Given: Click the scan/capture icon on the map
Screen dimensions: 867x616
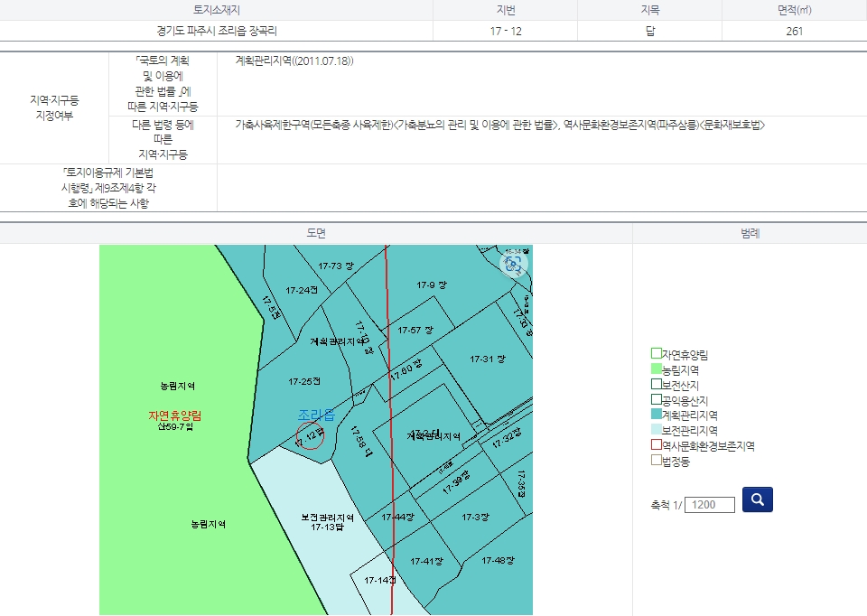Looking at the screenshot, I should pos(515,264).
